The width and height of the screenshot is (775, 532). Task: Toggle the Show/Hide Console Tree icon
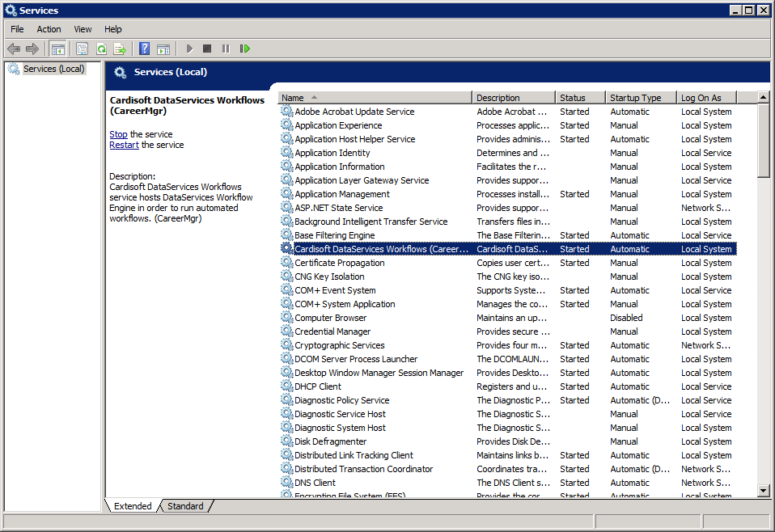point(57,49)
